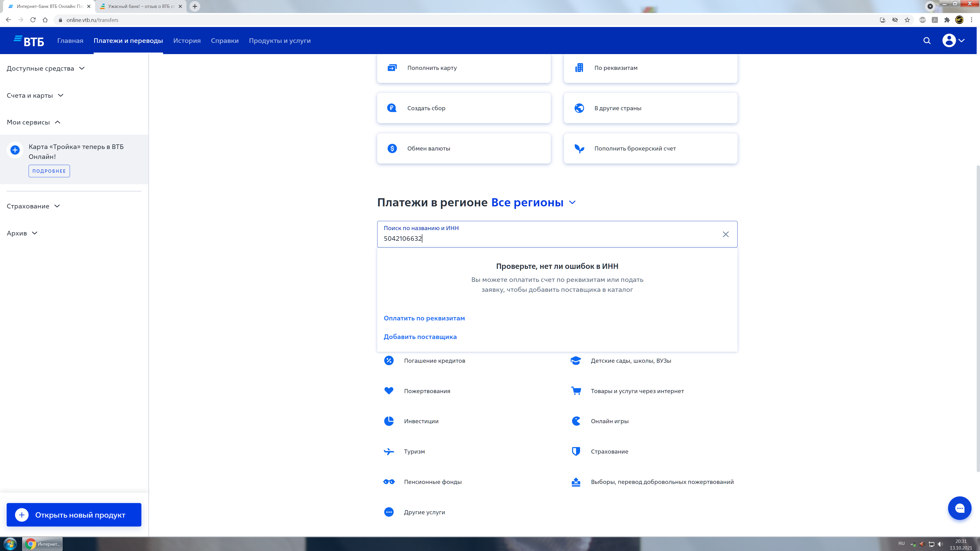
Task: Click the По реквизитам building icon
Action: pyautogui.click(x=579, y=68)
